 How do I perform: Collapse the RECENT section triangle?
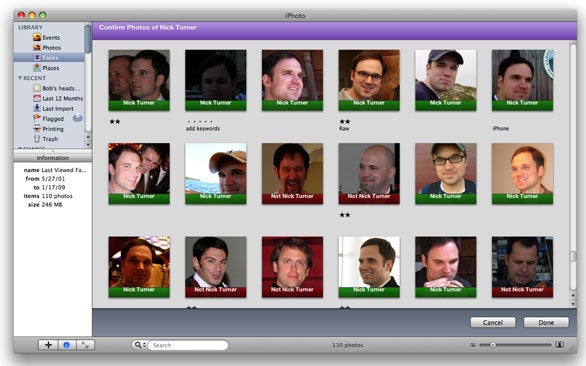[x=20, y=78]
